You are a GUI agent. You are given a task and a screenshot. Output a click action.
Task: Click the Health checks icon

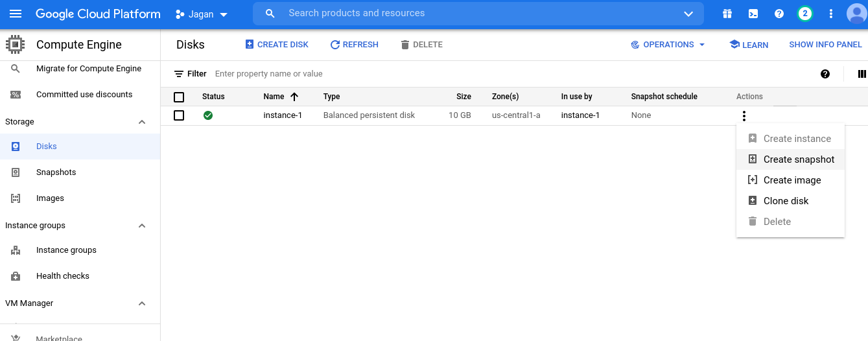click(16, 276)
